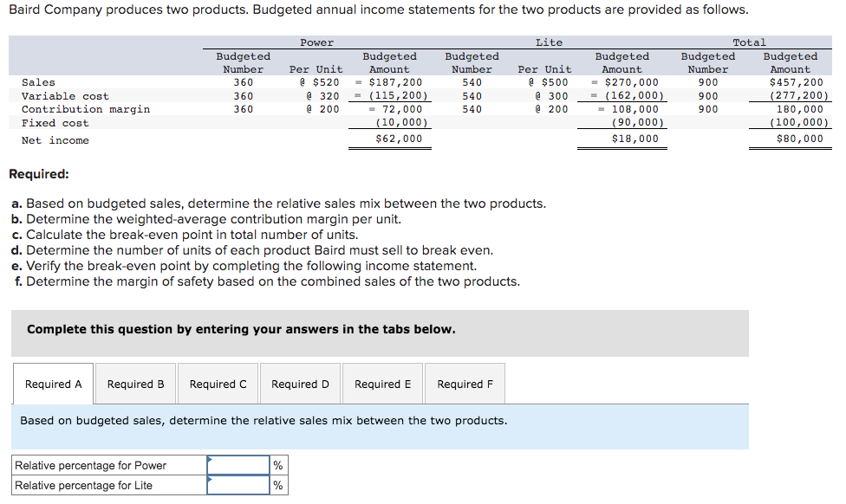
Task: Switch to the Required B tab
Action: click(x=135, y=384)
